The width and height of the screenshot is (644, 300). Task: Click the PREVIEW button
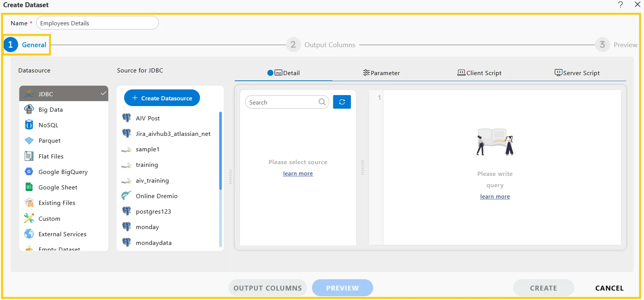[343, 288]
